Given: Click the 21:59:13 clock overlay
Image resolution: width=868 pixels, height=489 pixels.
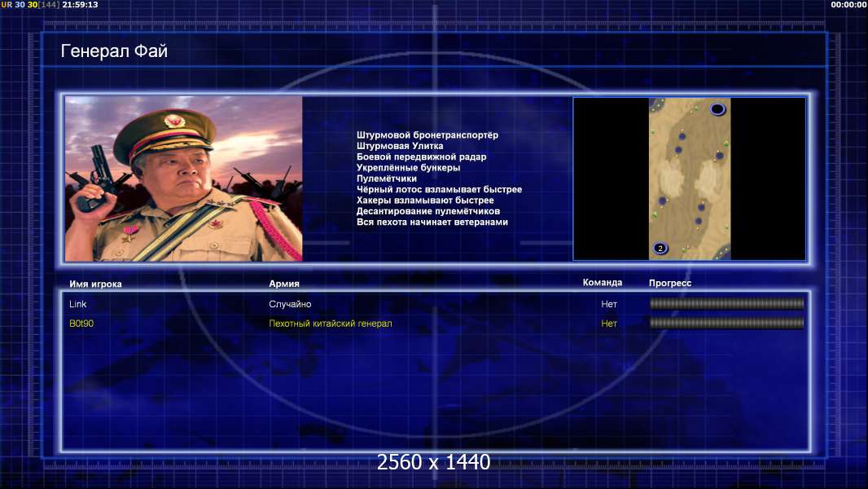Looking at the screenshot, I should [81, 4].
